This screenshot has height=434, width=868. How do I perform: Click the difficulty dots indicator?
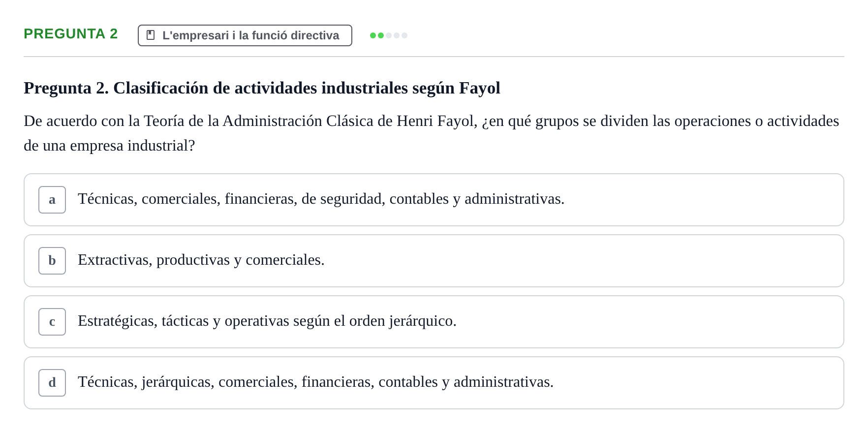389,35
